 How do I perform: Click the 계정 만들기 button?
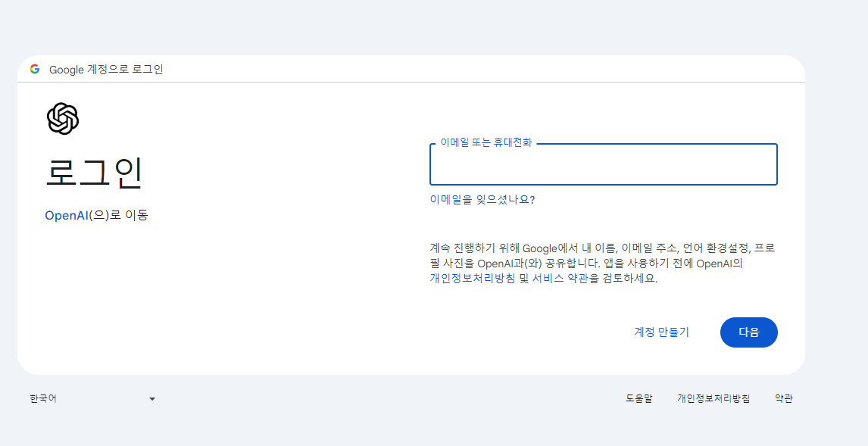[x=661, y=332]
